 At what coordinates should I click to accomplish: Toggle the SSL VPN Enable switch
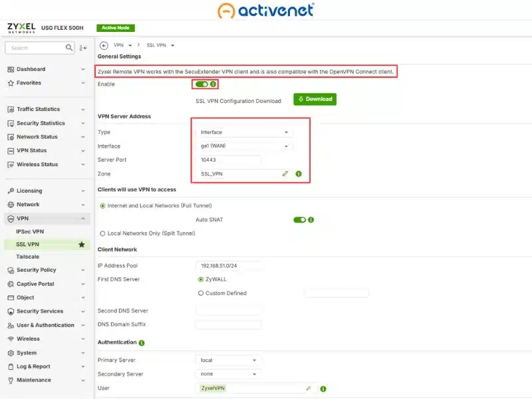(x=202, y=84)
